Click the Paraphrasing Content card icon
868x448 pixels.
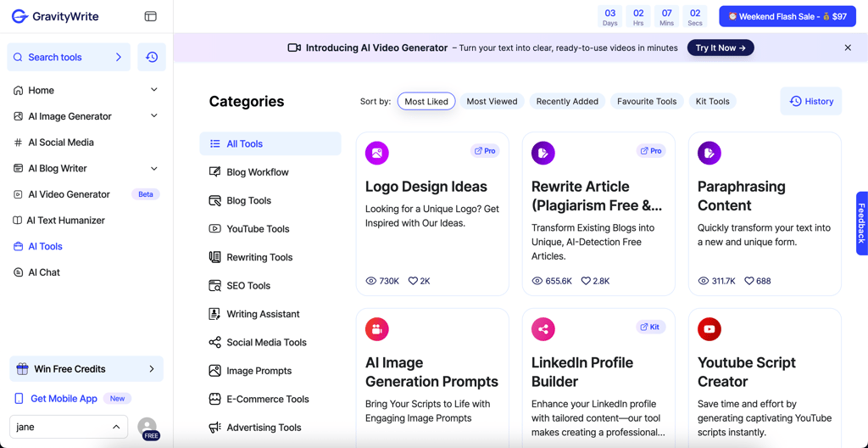(709, 153)
